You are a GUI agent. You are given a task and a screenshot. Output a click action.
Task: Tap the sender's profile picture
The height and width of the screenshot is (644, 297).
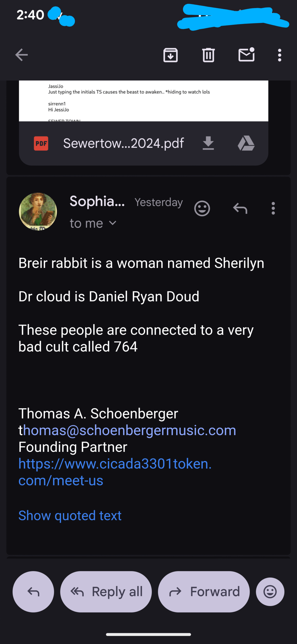click(38, 211)
